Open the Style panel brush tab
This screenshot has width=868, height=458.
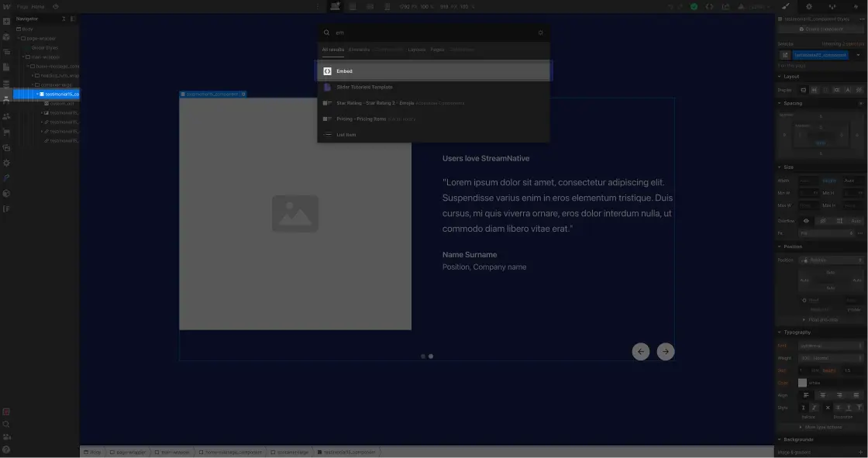coord(786,7)
